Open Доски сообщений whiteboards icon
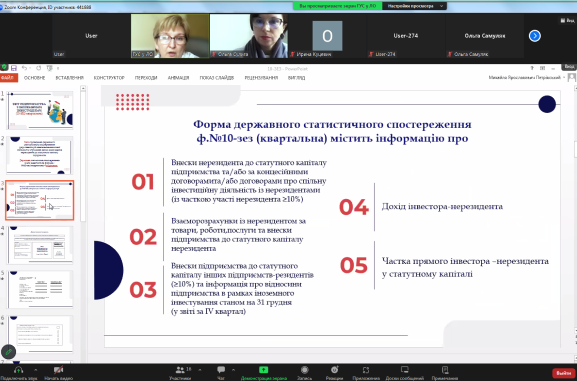Screen dimensions: 577x381 pyautogui.click(x=404, y=370)
